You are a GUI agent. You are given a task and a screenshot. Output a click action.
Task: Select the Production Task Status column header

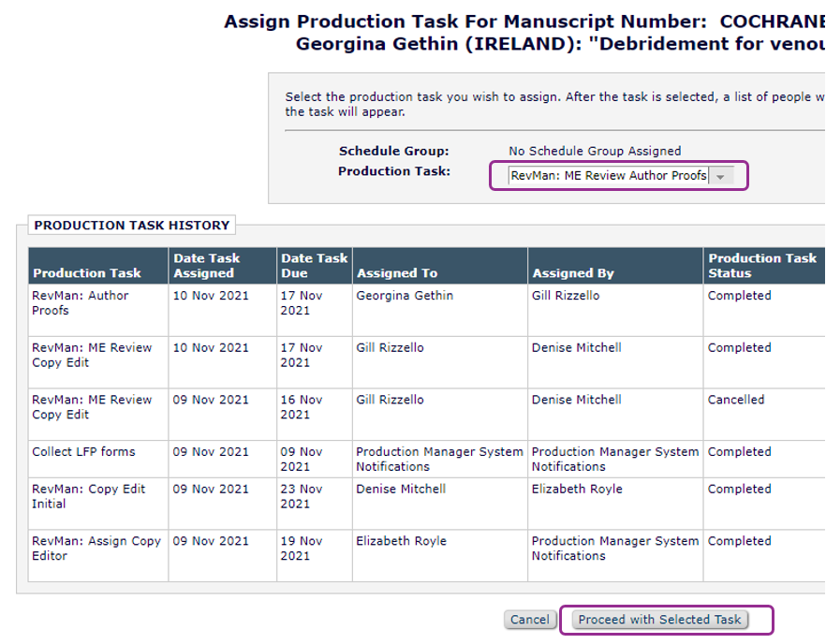point(762,266)
